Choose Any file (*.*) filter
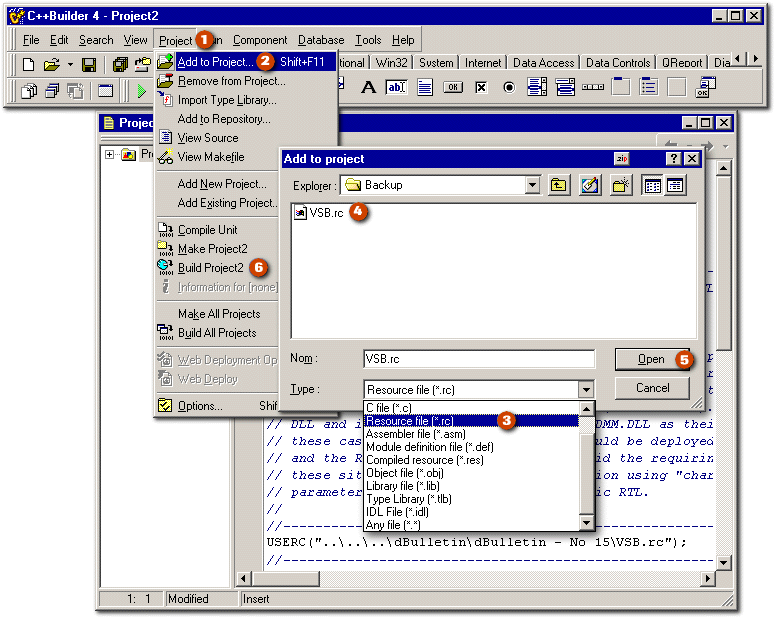Image resolution: width=775 pixels, height=618 pixels. click(x=471, y=525)
